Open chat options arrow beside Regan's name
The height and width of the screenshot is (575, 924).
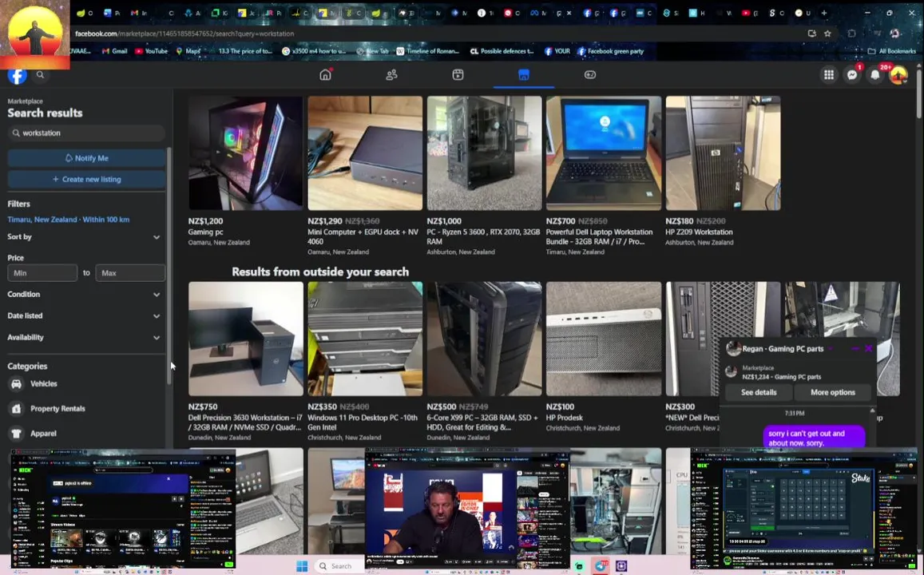(830, 349)
